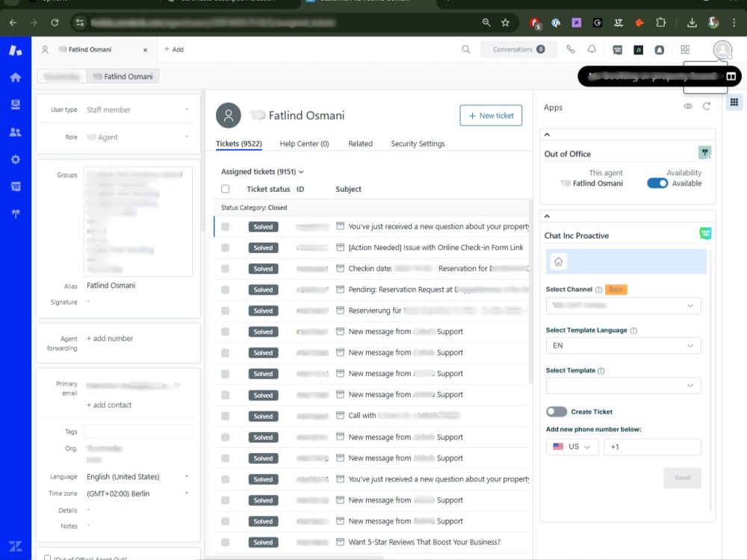This screenshot has height=560, width=747.
Task: Check the 5-Star Reviews ticket checkbox
Action: [226, 542]
